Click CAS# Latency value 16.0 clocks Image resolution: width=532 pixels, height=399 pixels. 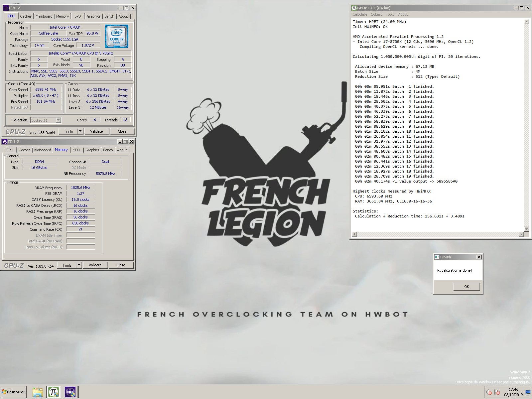click(x=80, y=199)
